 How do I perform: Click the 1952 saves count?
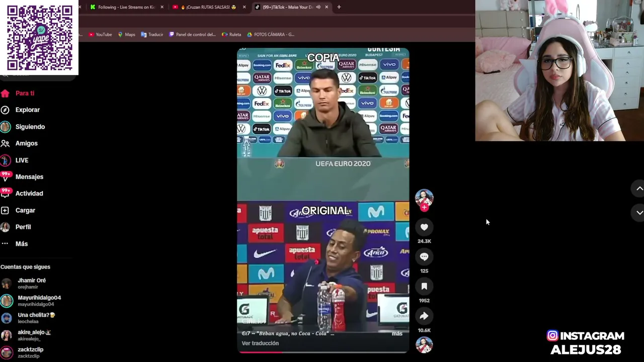424,301
